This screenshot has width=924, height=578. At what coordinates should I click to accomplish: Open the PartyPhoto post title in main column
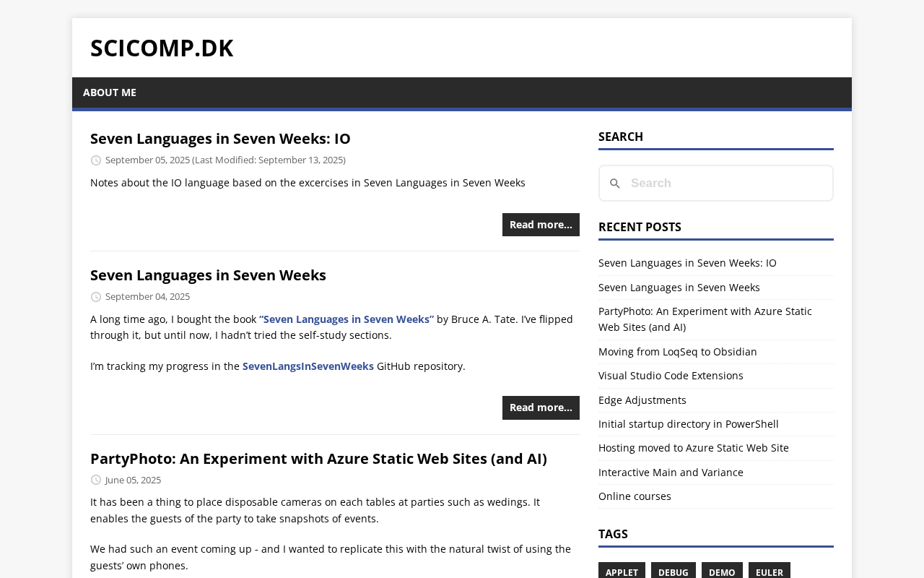[318, 458]
